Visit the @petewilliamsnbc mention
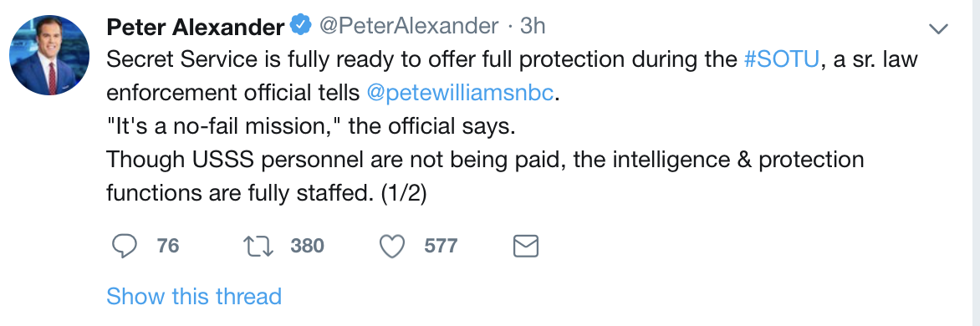980x326 pixels. (461, 93)
